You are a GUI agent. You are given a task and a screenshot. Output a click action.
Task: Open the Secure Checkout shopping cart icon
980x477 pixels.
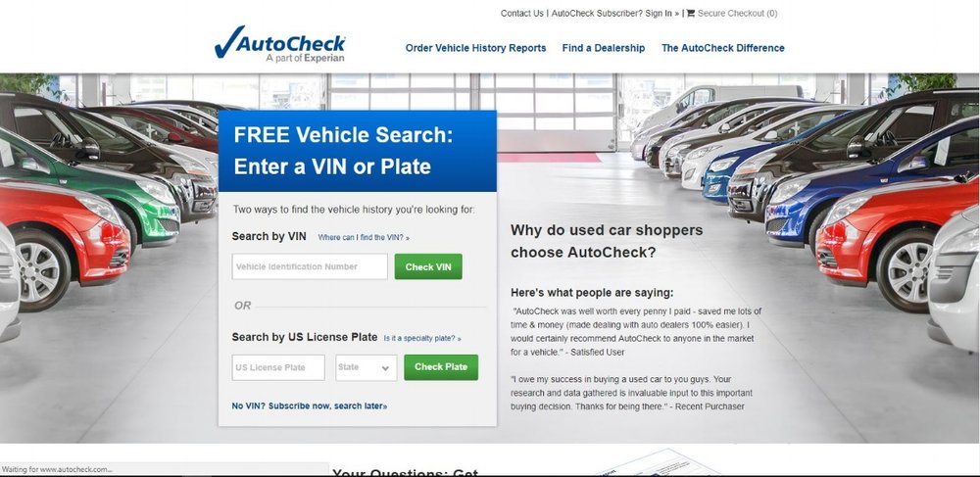coord(691,13)
